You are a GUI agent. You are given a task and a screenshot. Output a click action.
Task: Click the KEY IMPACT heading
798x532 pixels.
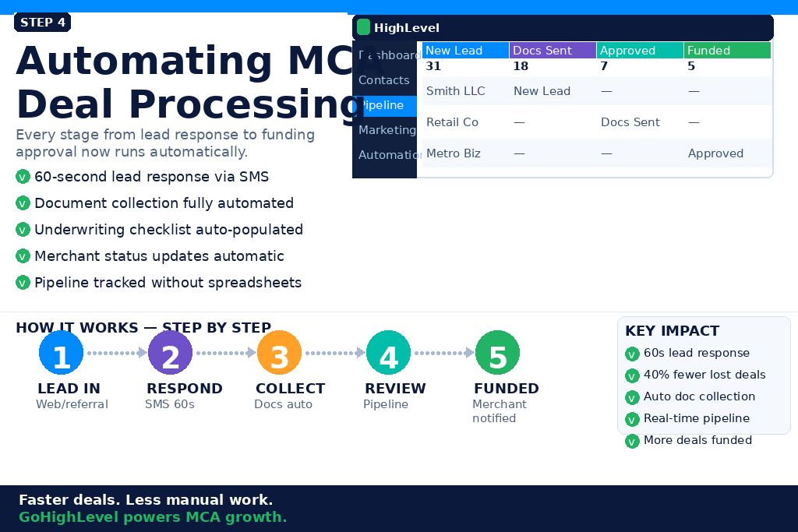(672, 331)
